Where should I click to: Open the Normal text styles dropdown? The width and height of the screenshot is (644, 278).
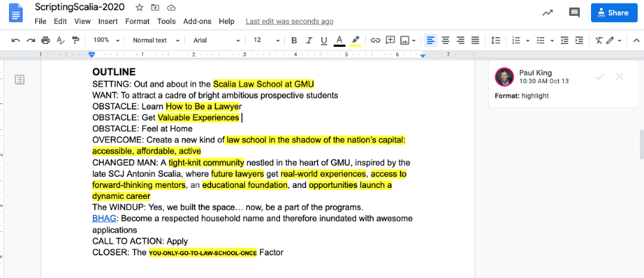coord(156,40)
